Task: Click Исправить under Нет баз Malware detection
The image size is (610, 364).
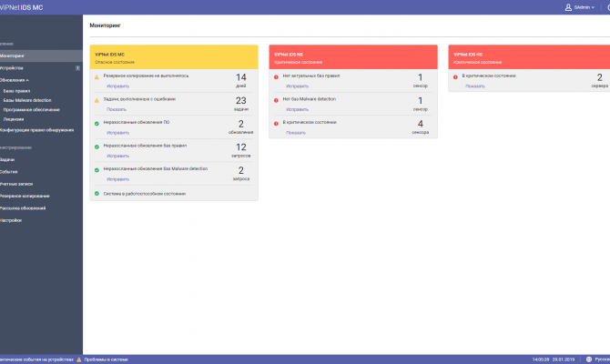Action: click(x=297, y=110)
